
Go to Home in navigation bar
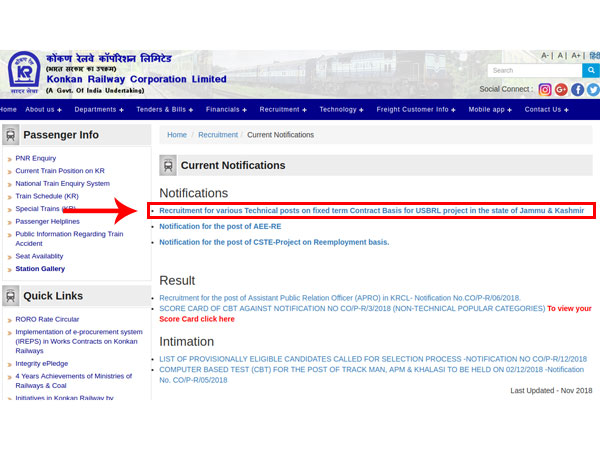8,109
